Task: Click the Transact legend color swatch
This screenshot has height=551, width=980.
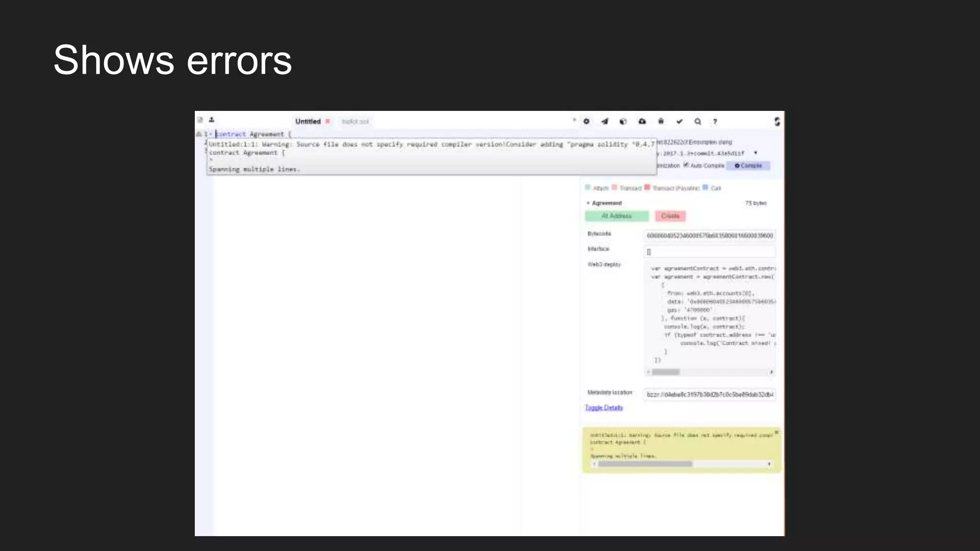Action: pyautogui.click(x=614, y=187)
